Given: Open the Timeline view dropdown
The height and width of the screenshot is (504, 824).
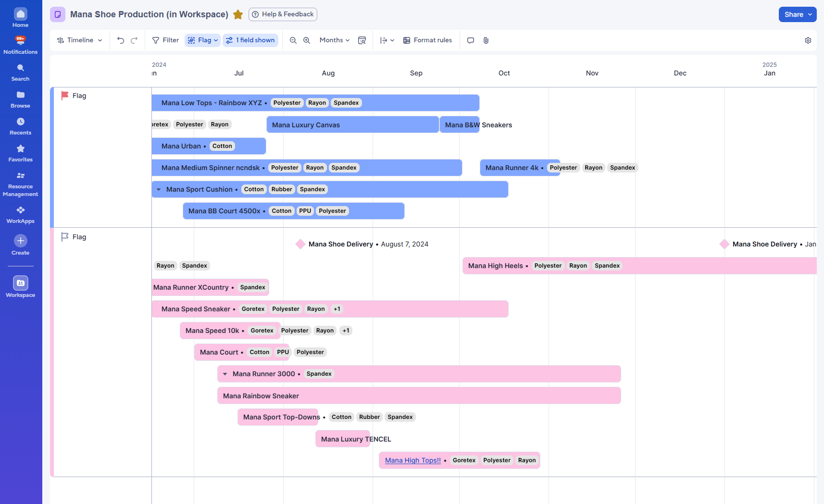Looking at the screenshot, I should pos(79,40).
